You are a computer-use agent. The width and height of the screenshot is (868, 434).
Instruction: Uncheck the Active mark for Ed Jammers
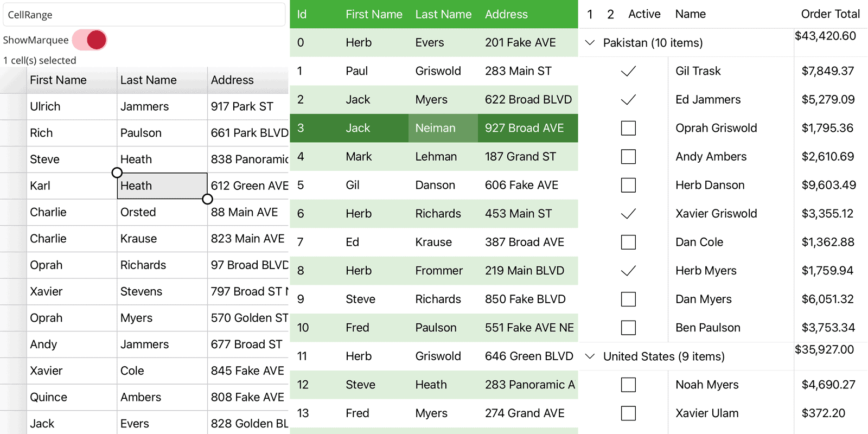(628, 100)
